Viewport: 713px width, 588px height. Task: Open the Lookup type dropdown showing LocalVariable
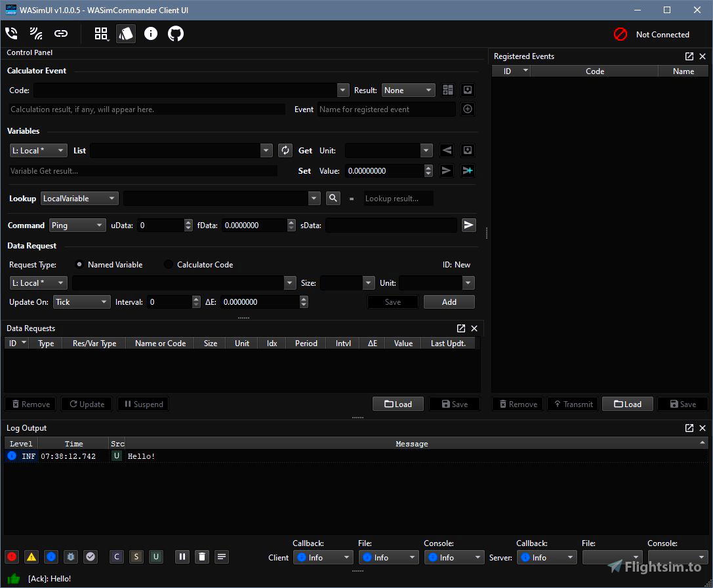click(79, 198)
